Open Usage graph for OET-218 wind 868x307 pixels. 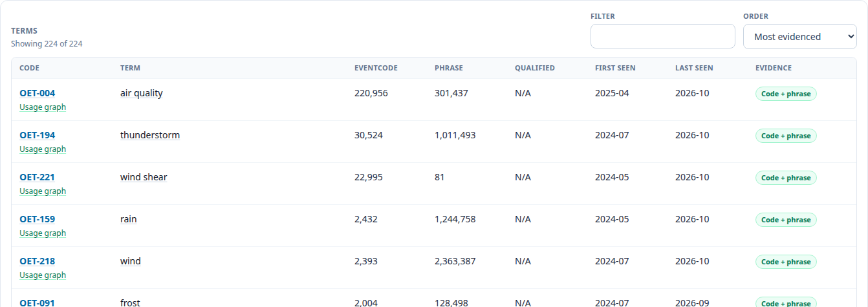(43, 275)
